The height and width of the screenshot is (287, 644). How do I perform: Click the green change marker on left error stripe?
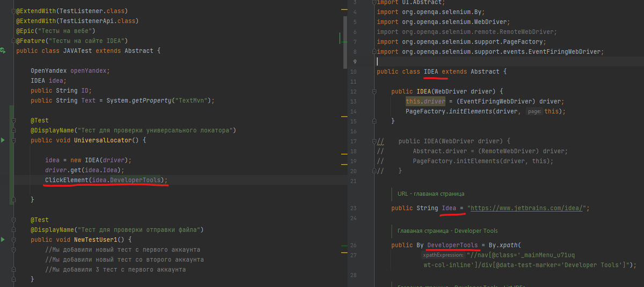(340, 37)
